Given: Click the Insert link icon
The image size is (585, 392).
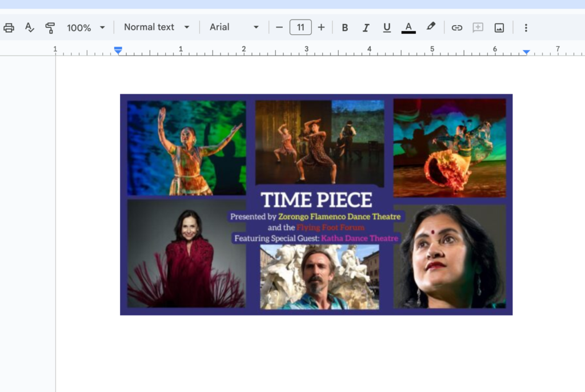Looking at the screenshot, I should pyautogui.click(x=457, y=27).
